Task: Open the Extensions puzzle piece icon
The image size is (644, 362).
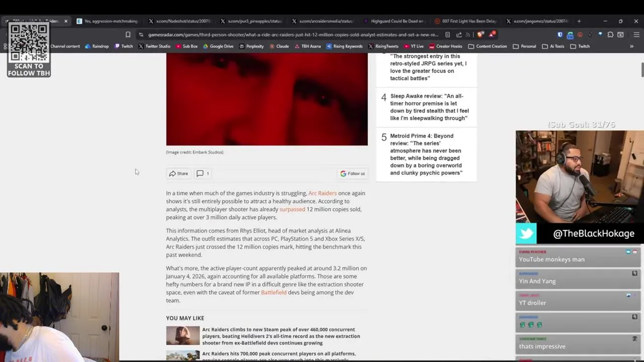Action: click(610, 35)
